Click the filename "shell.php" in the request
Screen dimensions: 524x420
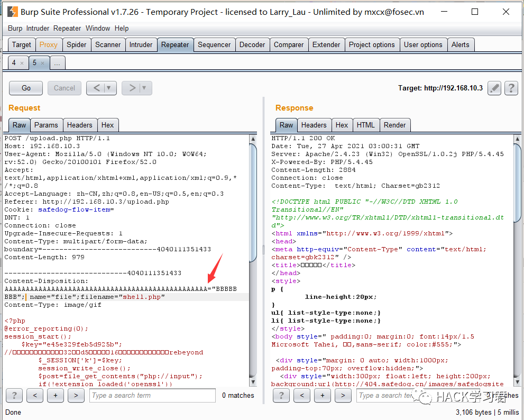pyautogui.click(x=142, y=297)
